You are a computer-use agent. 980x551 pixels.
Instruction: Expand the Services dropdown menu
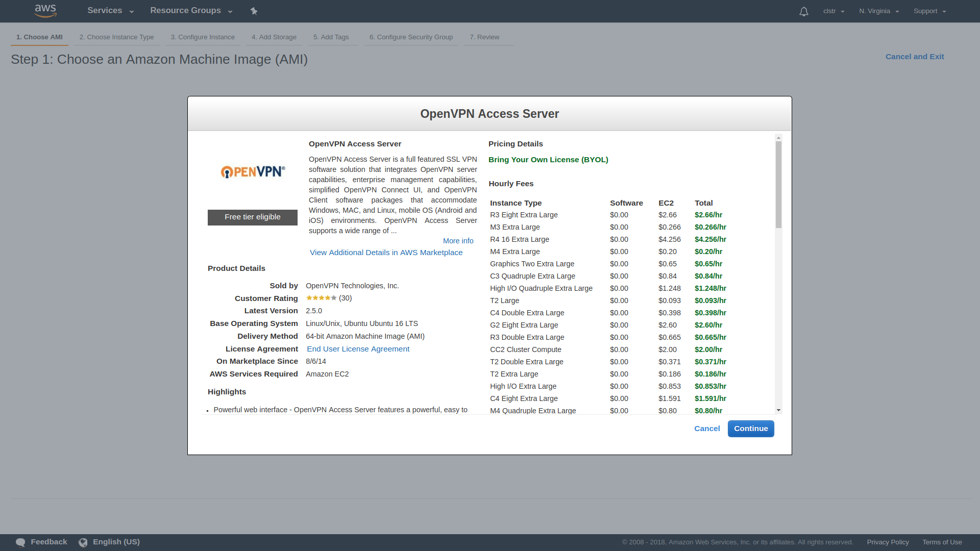(110, 11)
